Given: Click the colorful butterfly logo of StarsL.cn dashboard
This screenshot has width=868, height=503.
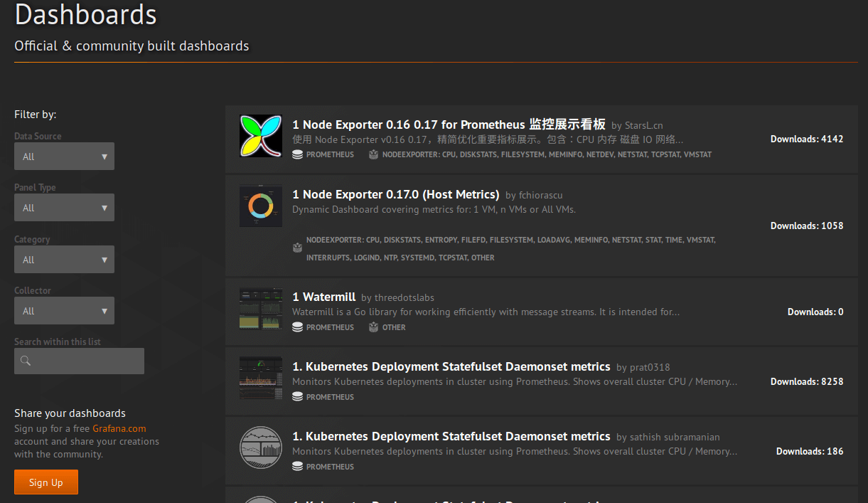Looking at the screenshot, I should point(261,136).
